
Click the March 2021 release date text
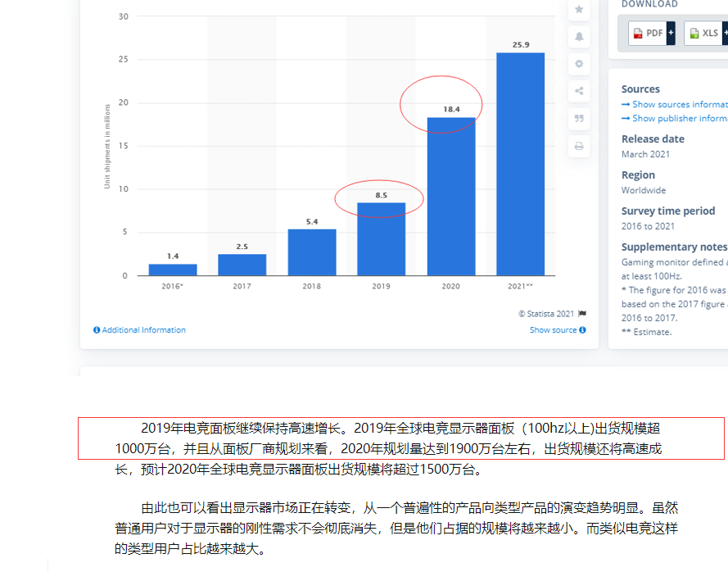[x=645, y=154]
